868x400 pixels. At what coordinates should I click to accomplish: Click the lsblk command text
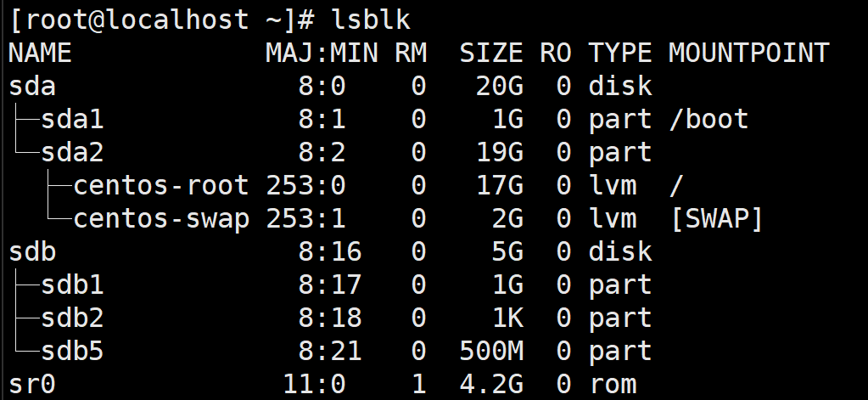(x=371, y=20)
